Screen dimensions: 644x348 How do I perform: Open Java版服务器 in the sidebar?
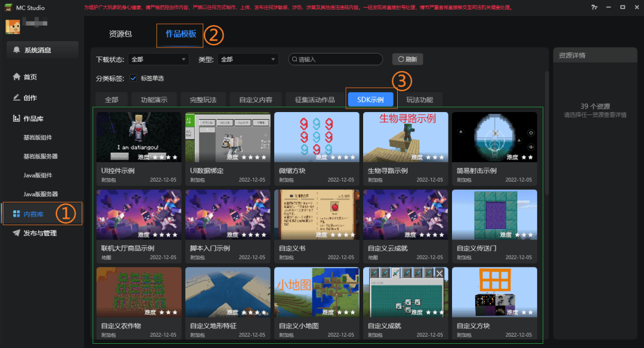coord(41,194)
